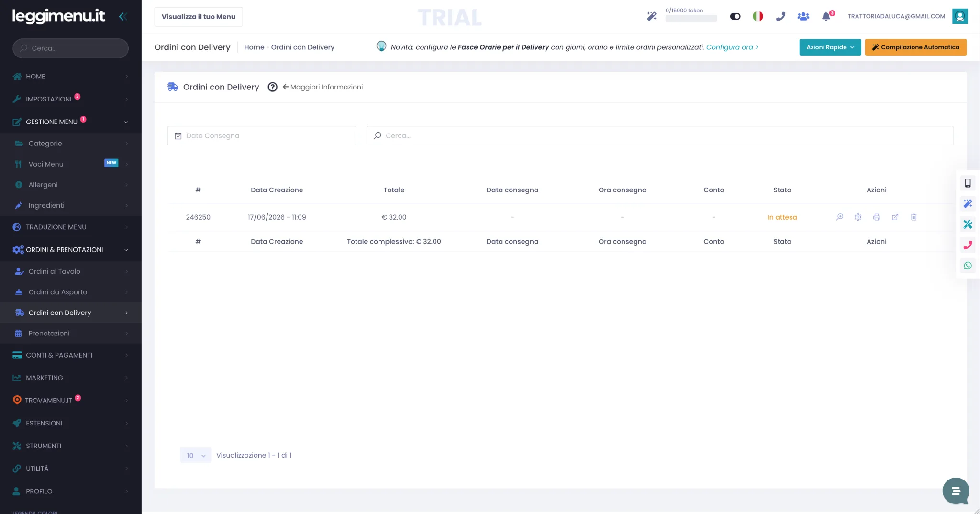This screenshot has height=514, width=980.
Task: Open the rows per page dropdown showing 10
Action: pos(196,456)
